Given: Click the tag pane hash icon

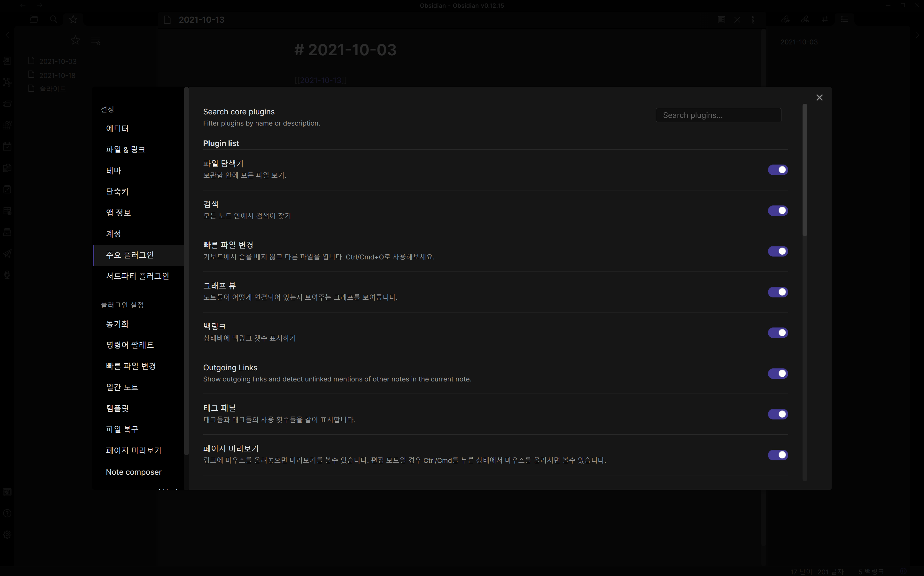Looking at the screenshot, I should point(825,19).
